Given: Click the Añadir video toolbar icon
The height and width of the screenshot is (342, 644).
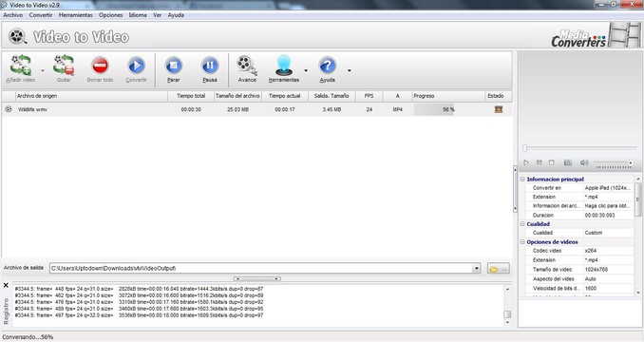Looking at the screenshot, I should 21,66.
